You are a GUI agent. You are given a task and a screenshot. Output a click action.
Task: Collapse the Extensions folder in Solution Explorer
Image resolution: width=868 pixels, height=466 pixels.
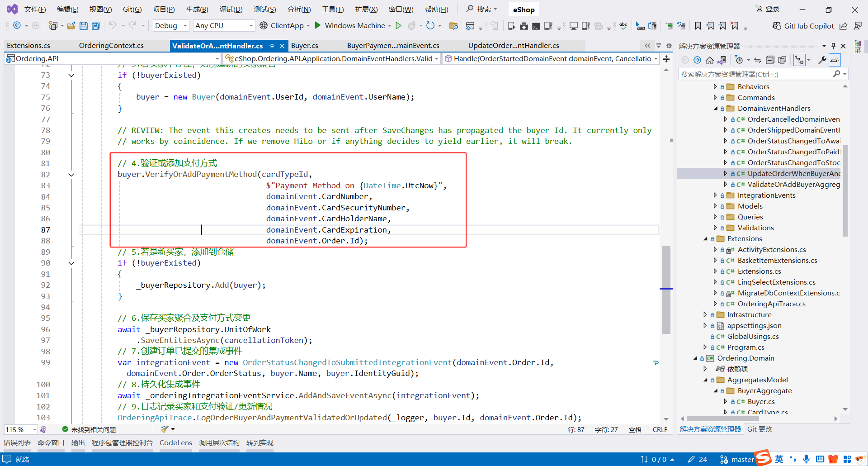tap(705, 239)
